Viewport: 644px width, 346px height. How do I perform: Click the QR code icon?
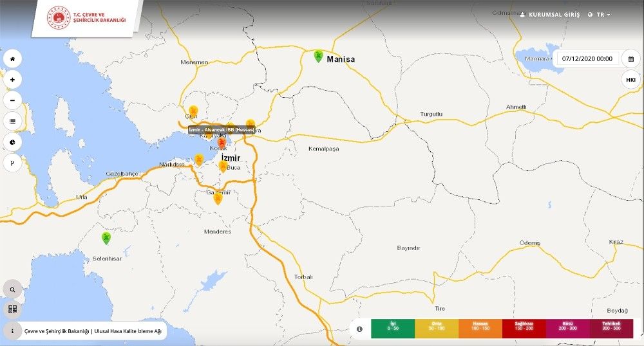click(x=12, y=310)
